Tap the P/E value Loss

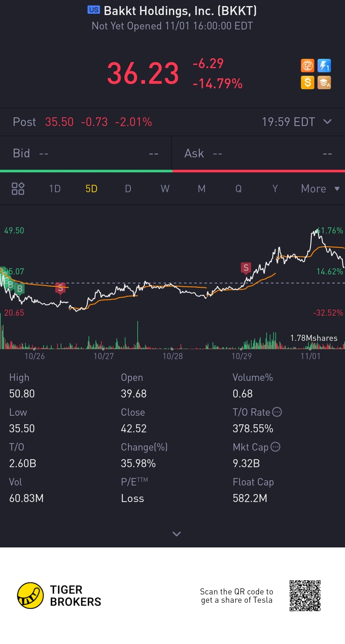click(133, 498)
